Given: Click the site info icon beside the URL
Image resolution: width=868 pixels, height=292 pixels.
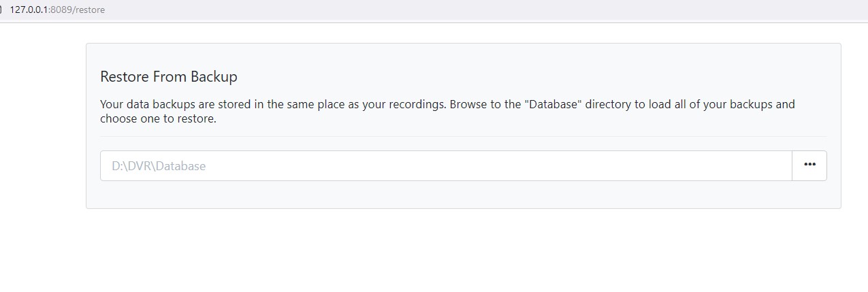Looking at the screenshot, I should point(2,10).
